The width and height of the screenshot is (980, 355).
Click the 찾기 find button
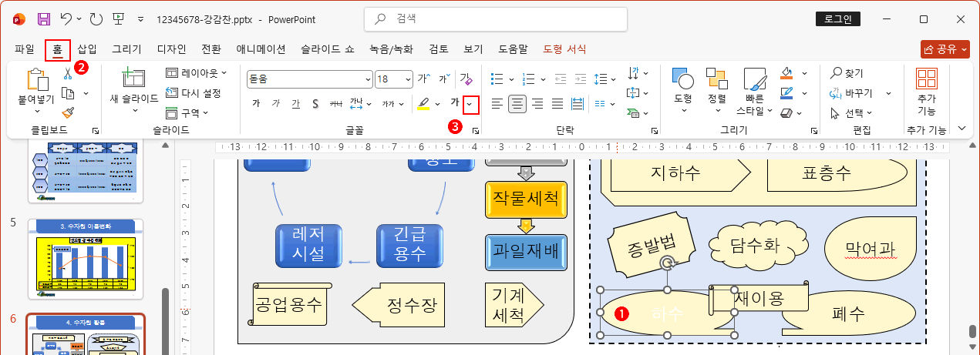(x=847, y=73)
